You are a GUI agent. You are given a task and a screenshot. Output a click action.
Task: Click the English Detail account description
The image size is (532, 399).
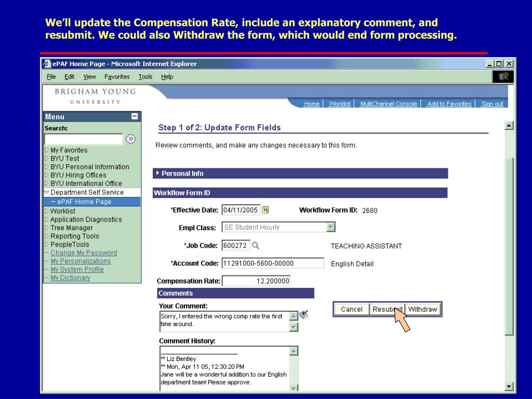tap(352, 264)
